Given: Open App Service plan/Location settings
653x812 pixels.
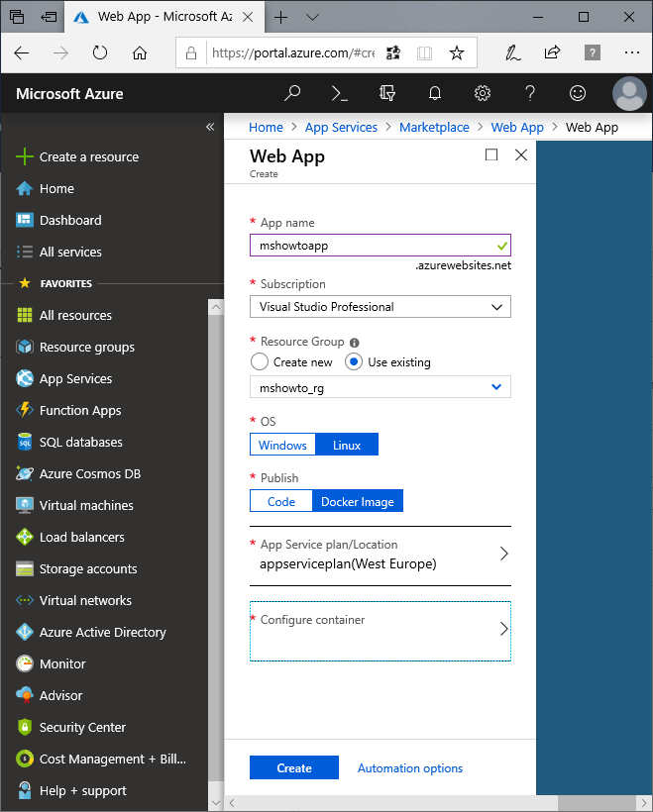Looking at the screenshot, I should coord(380,555).
